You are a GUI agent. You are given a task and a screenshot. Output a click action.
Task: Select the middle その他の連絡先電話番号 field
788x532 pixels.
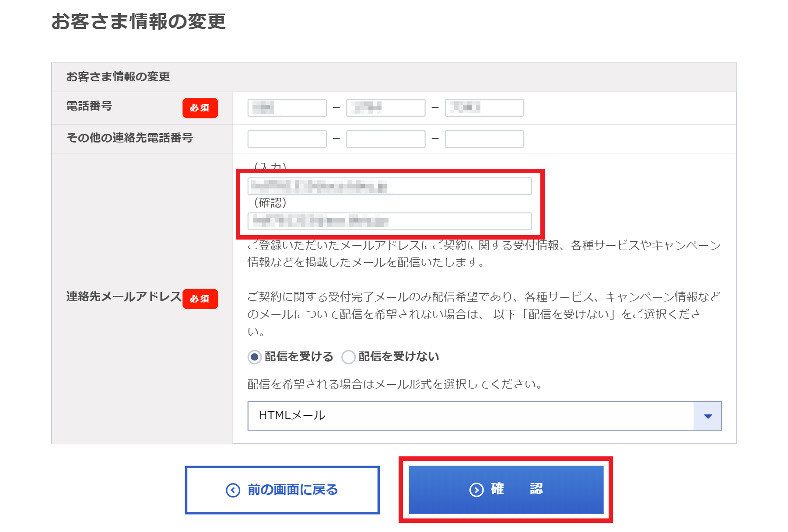click(x=385, y=139)
